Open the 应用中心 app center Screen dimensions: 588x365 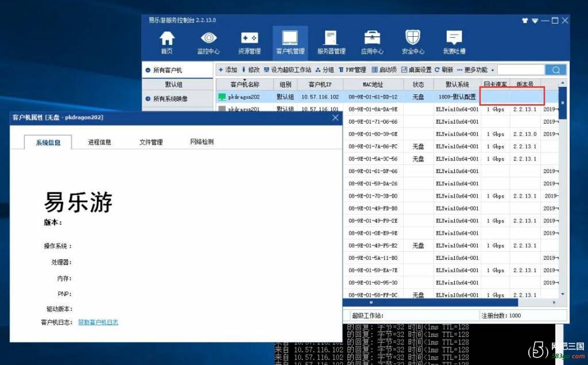pyautogui.click(x=372, y=43)
